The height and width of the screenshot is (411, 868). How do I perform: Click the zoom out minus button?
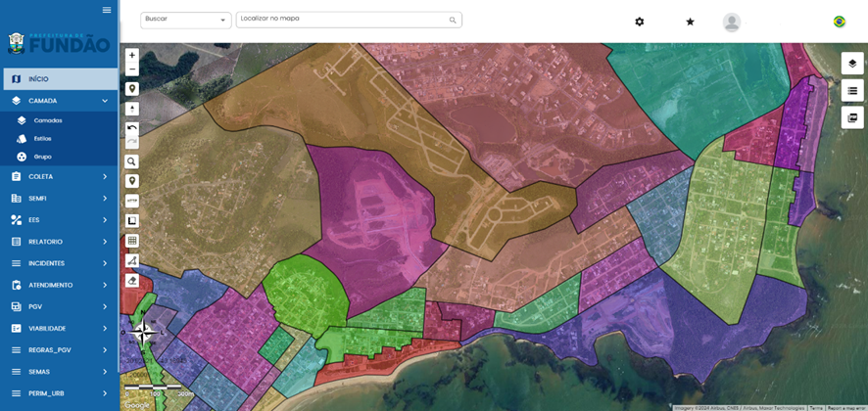[132, 69]
